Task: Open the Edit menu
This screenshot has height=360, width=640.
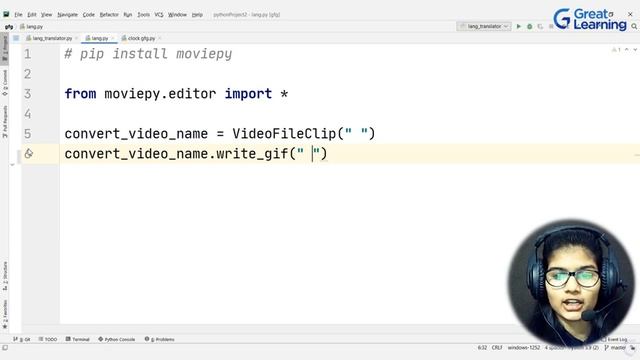Action: 32,15
